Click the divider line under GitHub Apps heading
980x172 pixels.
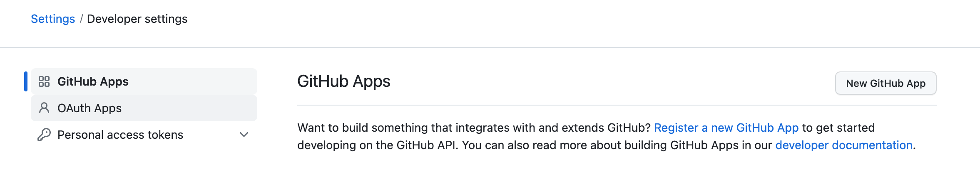617,105
